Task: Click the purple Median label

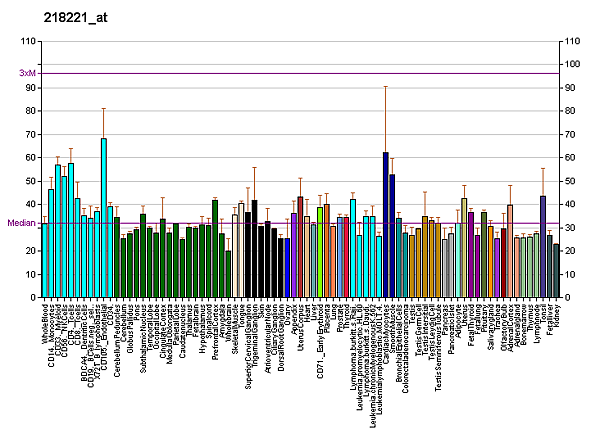Action: [x=20, y=223]
